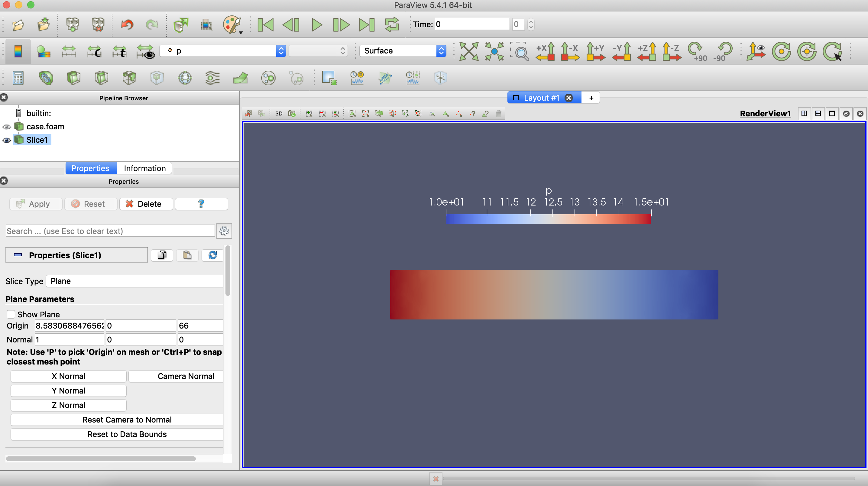868x486 pixels.
Task: Click the Undo arrow icon
Action: [127, 24]
